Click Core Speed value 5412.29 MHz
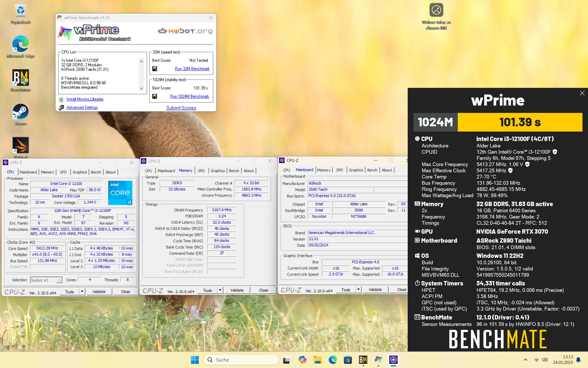Viewport: 588px width, 368px height. point(47,248)
